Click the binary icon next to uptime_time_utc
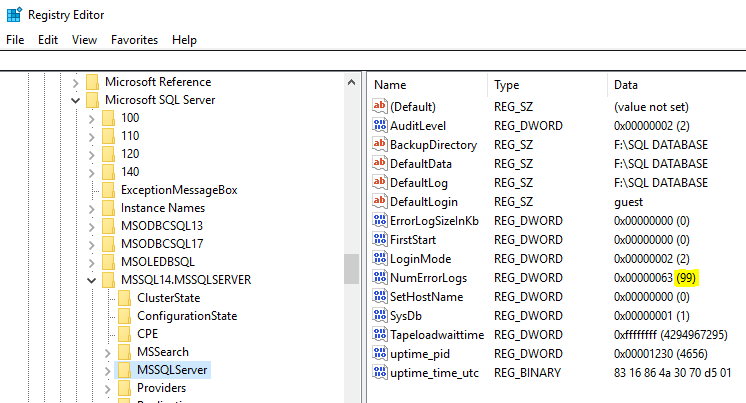Image resolution: width=746 pixels, height=403 pixels. pyautogui.click(x=380, y=373)
